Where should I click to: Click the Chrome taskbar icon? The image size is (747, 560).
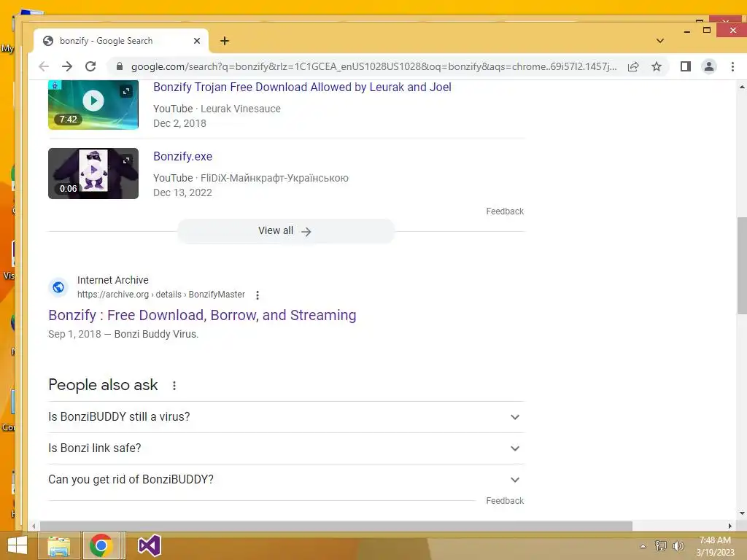pos(101,545)
